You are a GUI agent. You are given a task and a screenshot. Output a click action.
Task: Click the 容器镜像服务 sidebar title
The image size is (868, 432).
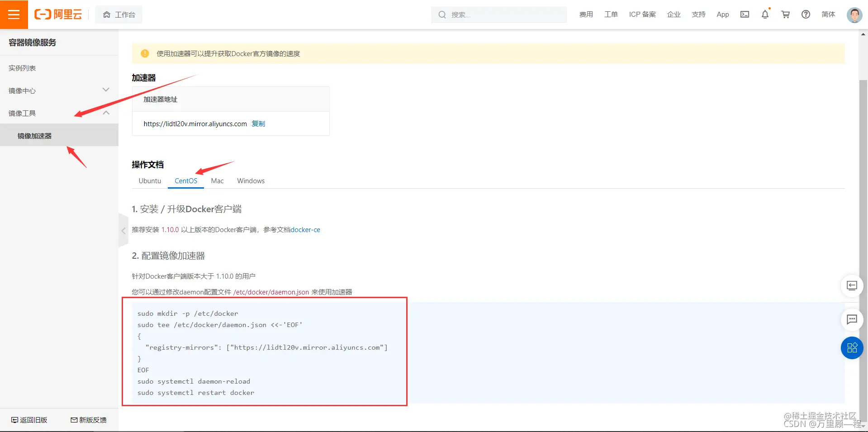pyautogui.click(x=33, y=43)
